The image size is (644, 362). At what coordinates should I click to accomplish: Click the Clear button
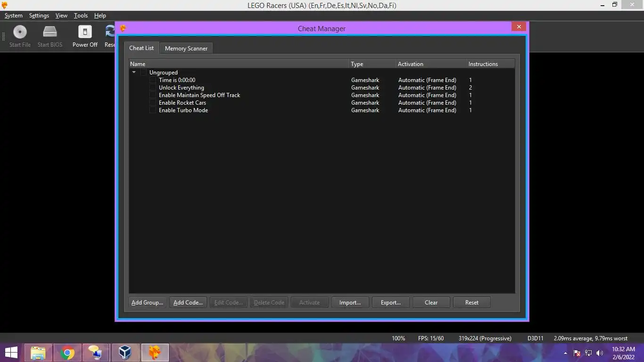431,303
